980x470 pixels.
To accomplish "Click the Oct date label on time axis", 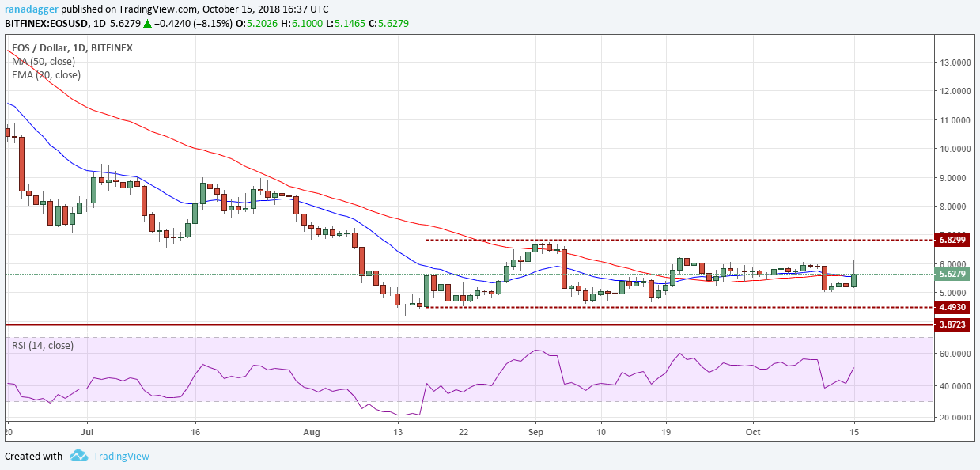I will tap(751, 434).
